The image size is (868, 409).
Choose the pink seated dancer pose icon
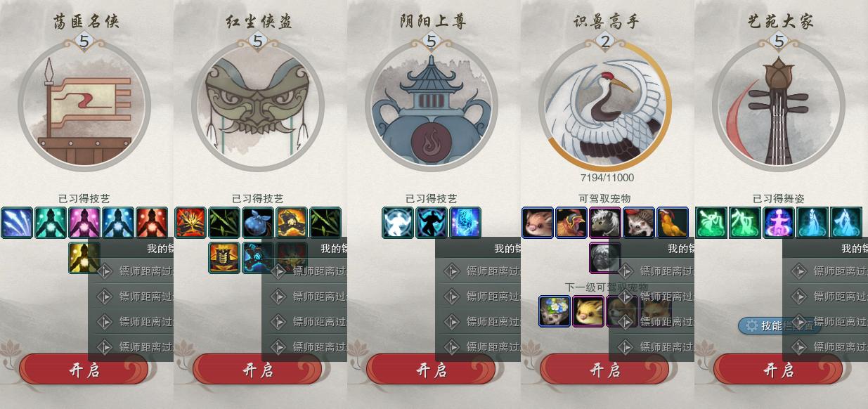click(779, 223)
